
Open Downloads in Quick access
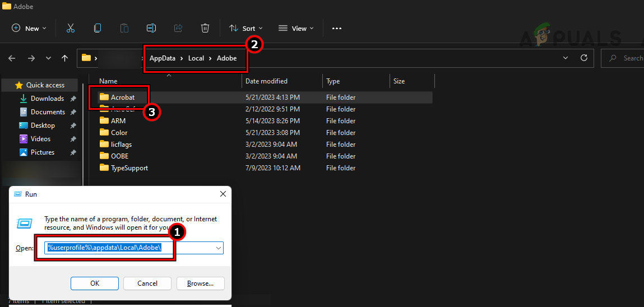tap(47, 99)
